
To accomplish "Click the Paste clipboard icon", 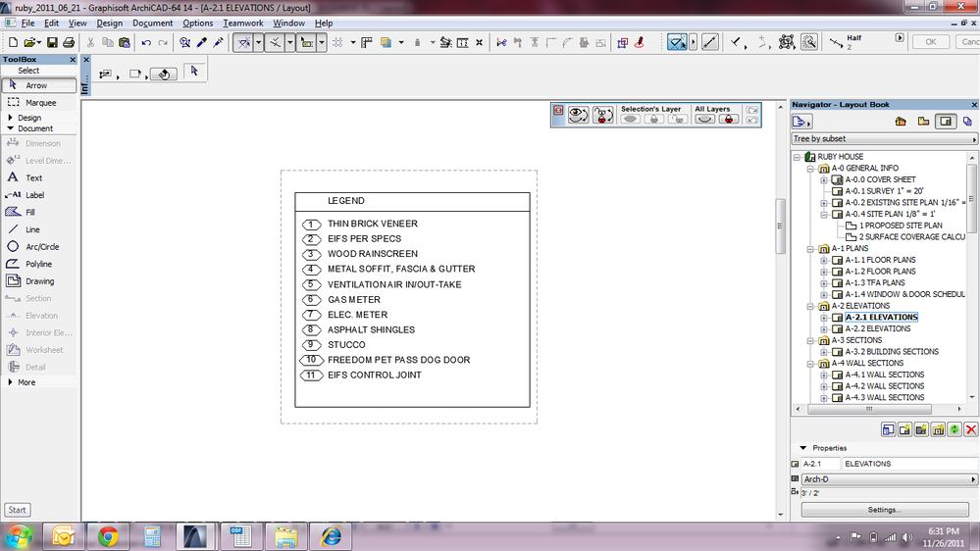I will tap(125, 42).
